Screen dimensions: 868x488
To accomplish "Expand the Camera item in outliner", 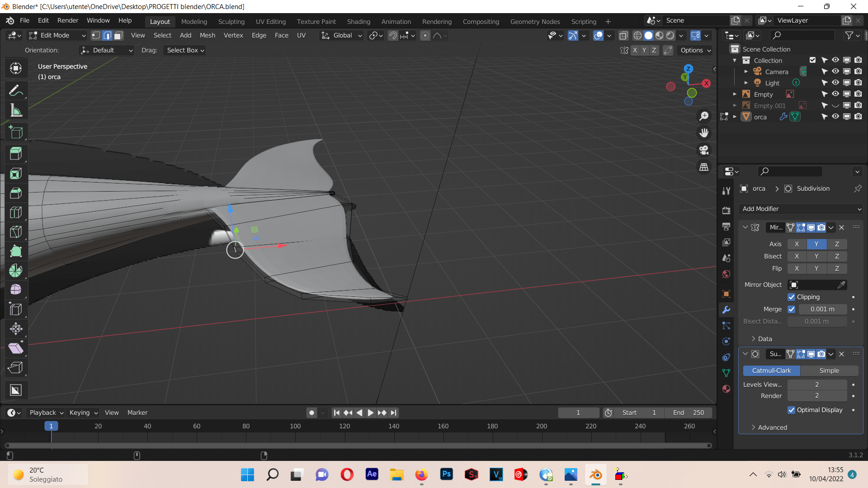I will (x=746, y=71).
